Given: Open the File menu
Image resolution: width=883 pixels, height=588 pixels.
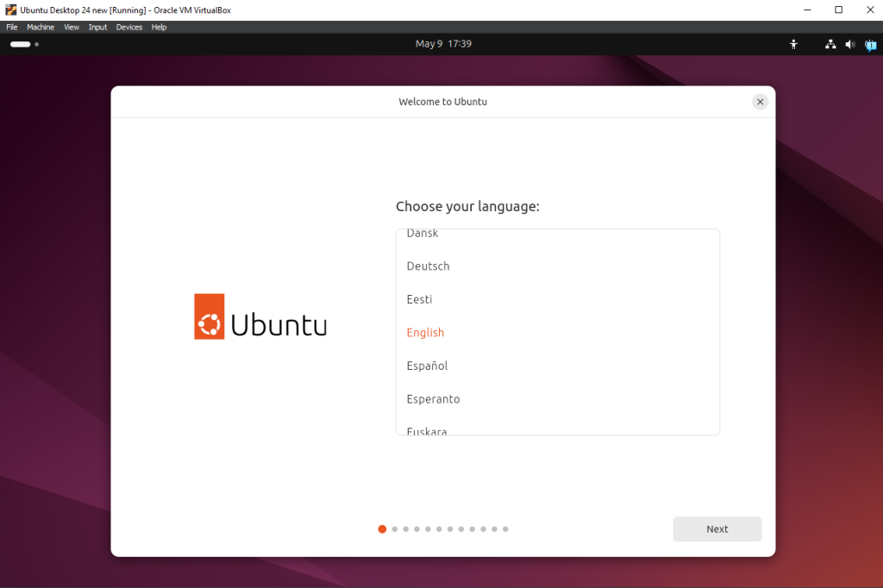Looking at the screenshot, I should click(12, 27).
